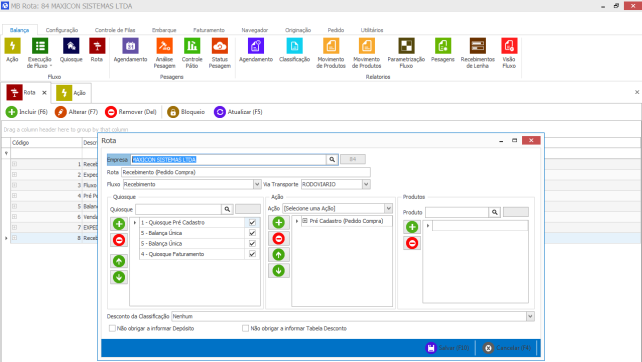
Task: Uncheck the 1 - Quiosque Pré Cadastro checkbox
Action: tap(252, 222)
